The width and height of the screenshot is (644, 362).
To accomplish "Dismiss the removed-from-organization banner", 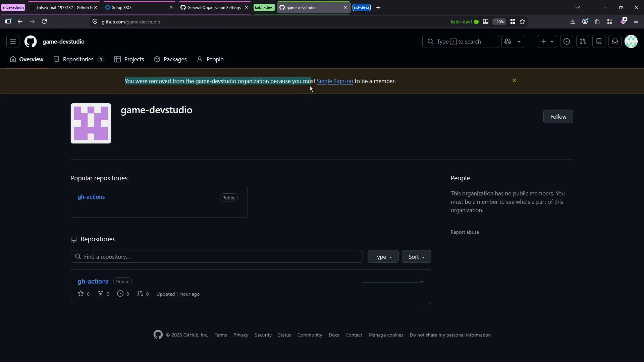I will (x=514, y=80).
